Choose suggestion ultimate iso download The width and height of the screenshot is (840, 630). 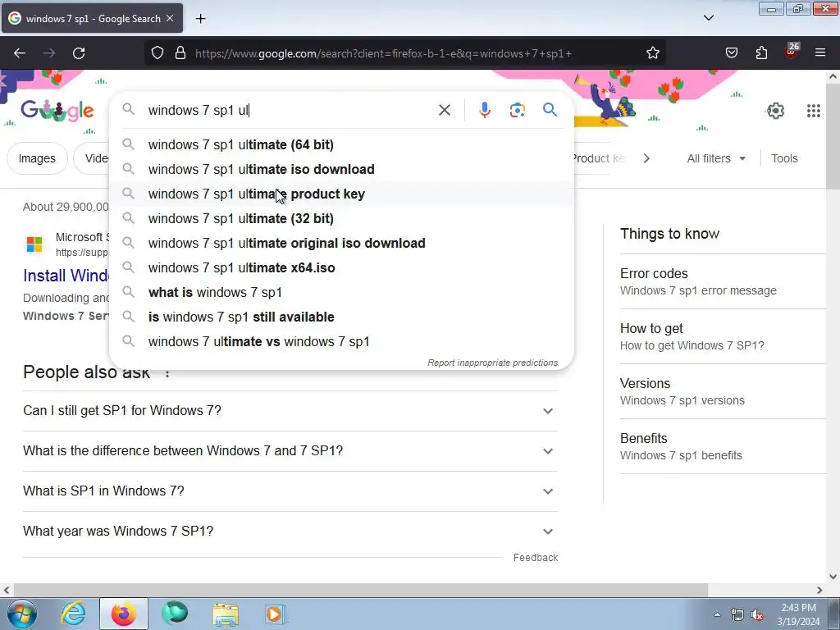tap(341, 169)
